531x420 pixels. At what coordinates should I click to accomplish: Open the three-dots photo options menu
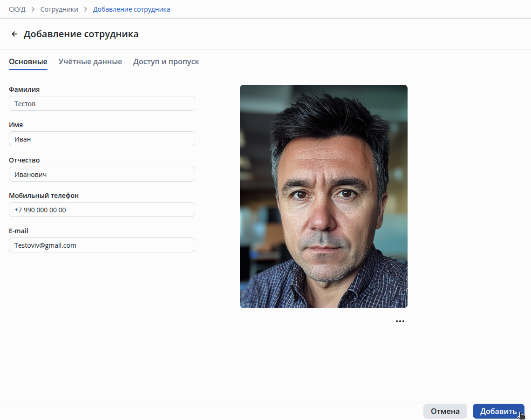(400, 321)
